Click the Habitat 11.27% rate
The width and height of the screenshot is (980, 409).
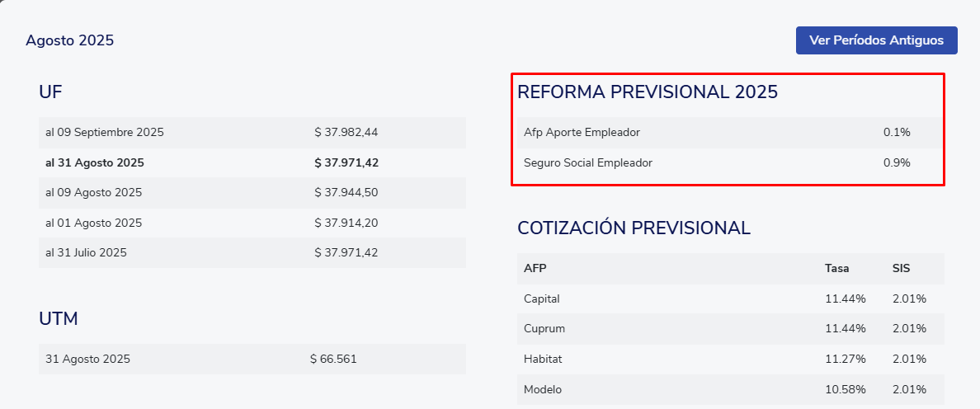(845, 359)
